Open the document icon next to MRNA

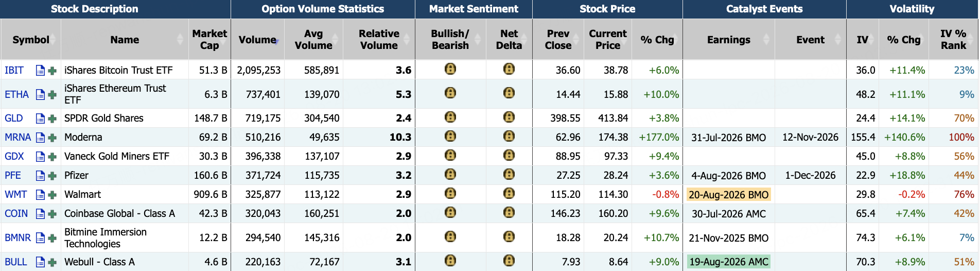pyautogui.click(x=40, y=138)
